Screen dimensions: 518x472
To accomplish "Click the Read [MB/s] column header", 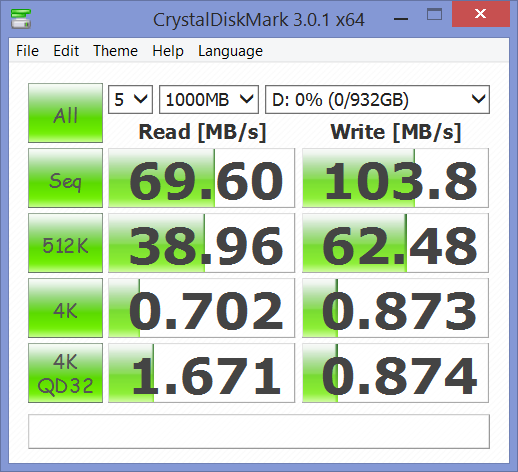I will click(202, 132).
